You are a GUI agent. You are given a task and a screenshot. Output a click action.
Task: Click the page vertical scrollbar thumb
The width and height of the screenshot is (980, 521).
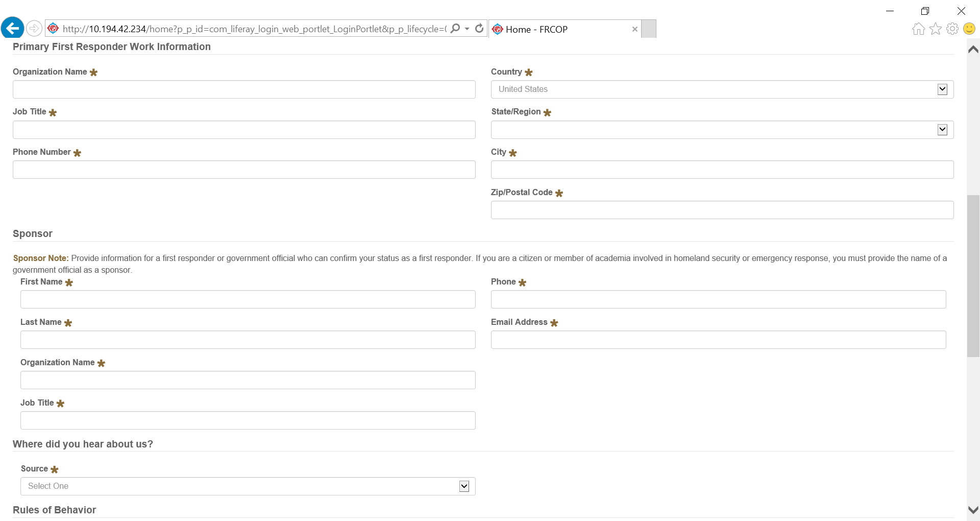[x=973, y=276]
